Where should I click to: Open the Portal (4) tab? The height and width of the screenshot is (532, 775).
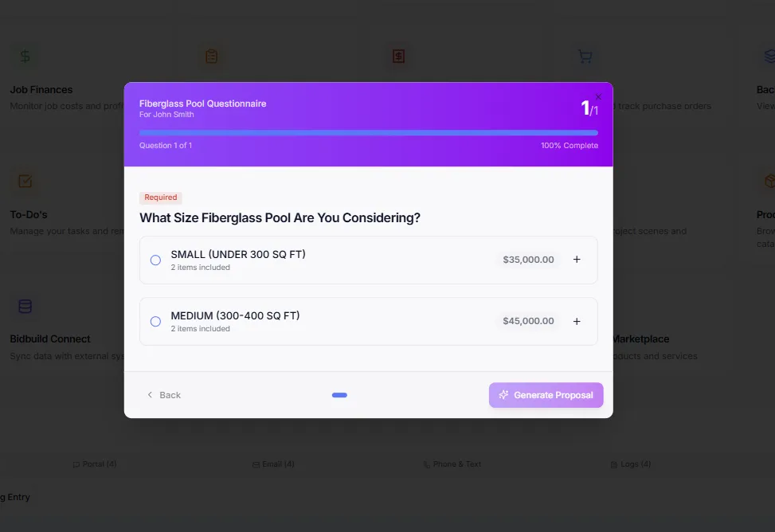95,464
